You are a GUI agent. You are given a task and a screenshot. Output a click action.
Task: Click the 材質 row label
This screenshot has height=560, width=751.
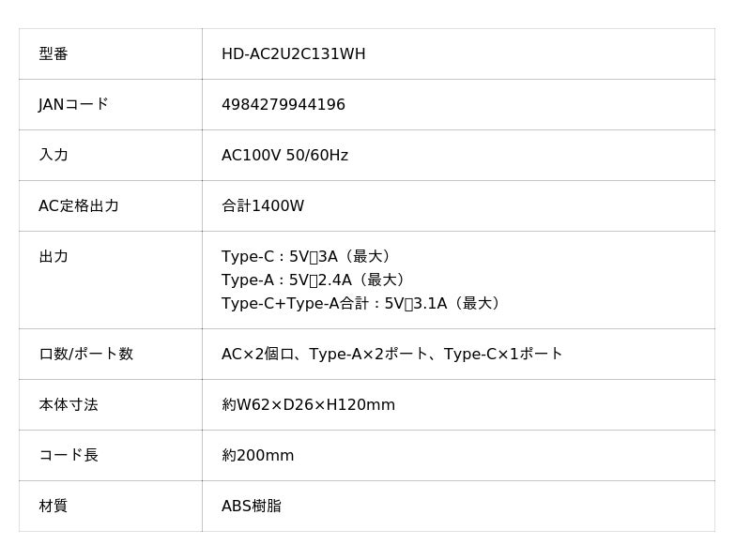pos(54,507)
